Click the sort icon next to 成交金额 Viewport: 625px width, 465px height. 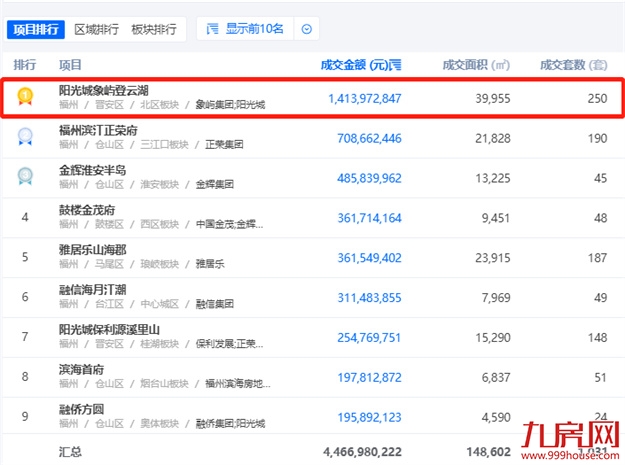pos(395,65)
